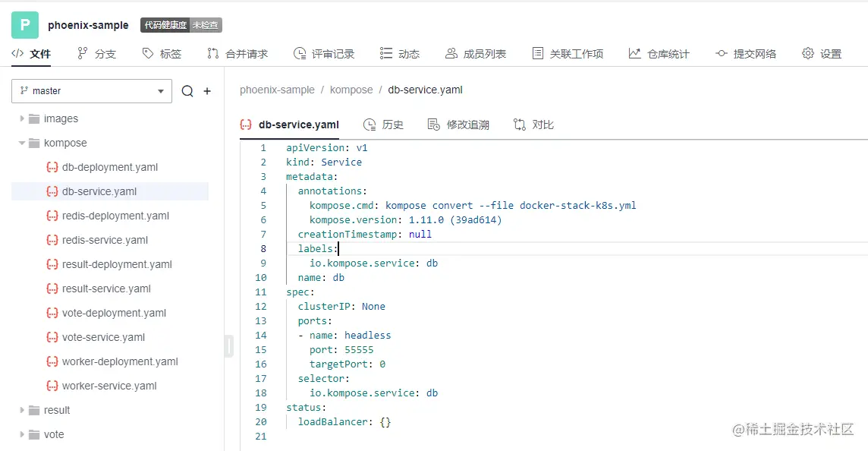Open the master branch dropdown
Viewport: 868px width, 451px height.
coord(92,91)
